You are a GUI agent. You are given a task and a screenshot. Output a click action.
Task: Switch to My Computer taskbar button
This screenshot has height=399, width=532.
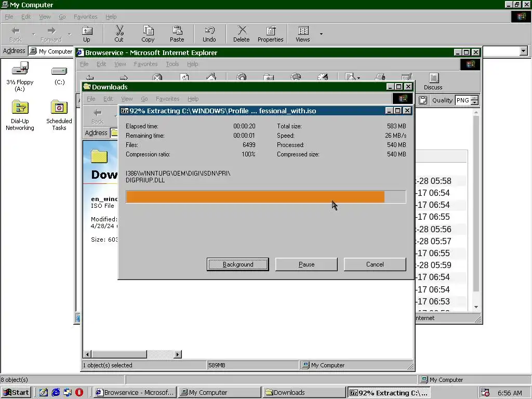pyautogui.click(x=220, y=393)
